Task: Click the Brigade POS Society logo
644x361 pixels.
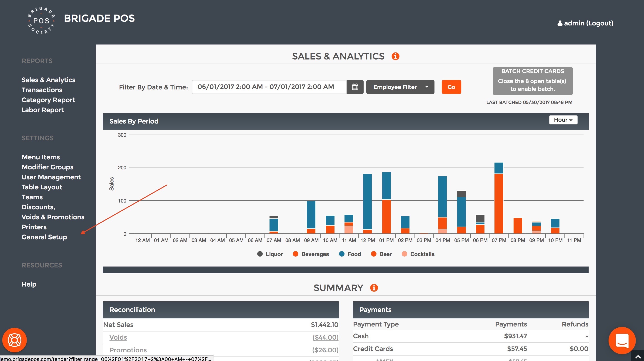Action: (x=41, y=20)
